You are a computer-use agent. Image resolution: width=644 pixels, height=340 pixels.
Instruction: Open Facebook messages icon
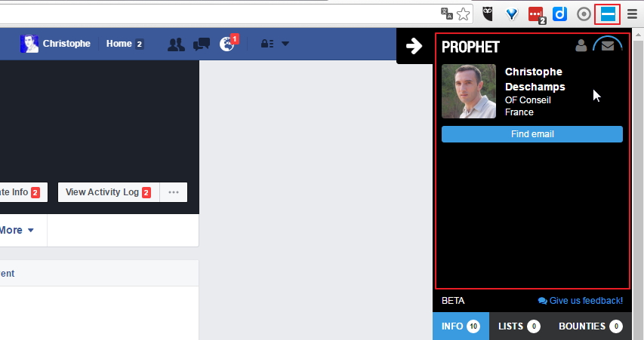[x=202, y=44]
